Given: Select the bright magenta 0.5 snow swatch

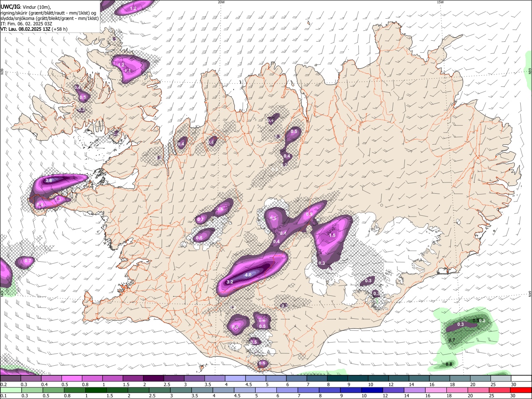Looking at the screenshot, I should coord(72,379).
